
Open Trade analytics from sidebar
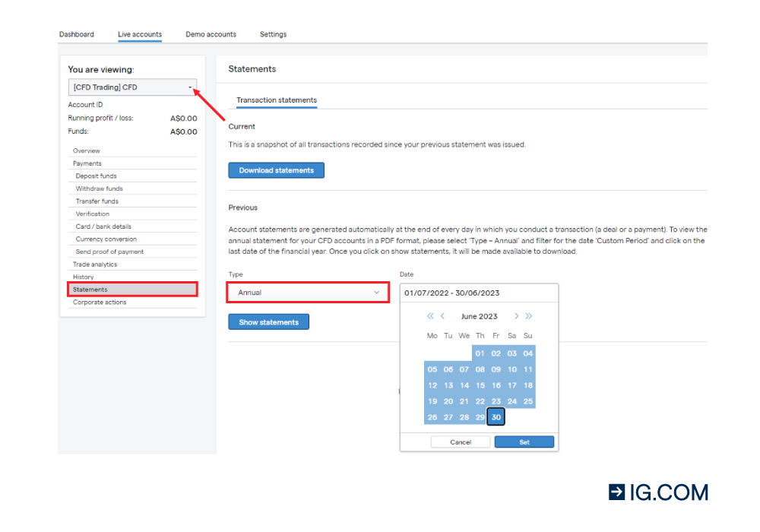click(95, 264)
